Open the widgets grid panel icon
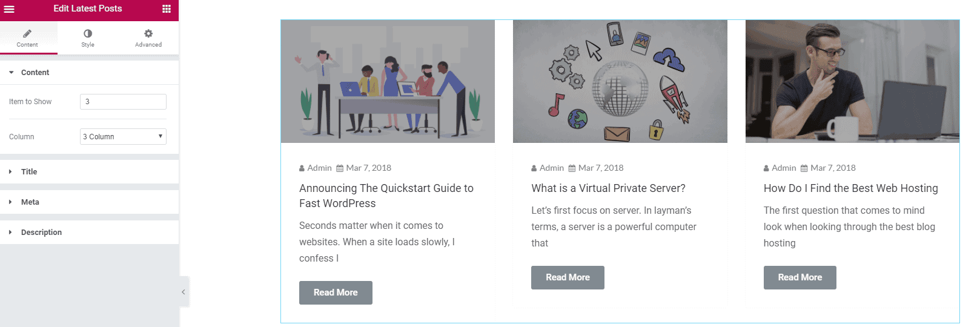 point(167,9)
